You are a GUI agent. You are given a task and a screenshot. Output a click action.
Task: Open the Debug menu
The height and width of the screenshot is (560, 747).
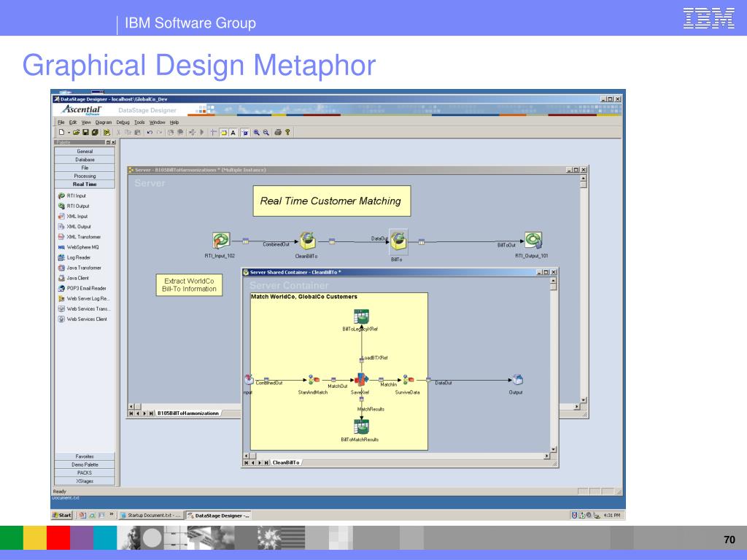(x=123, y=122)
